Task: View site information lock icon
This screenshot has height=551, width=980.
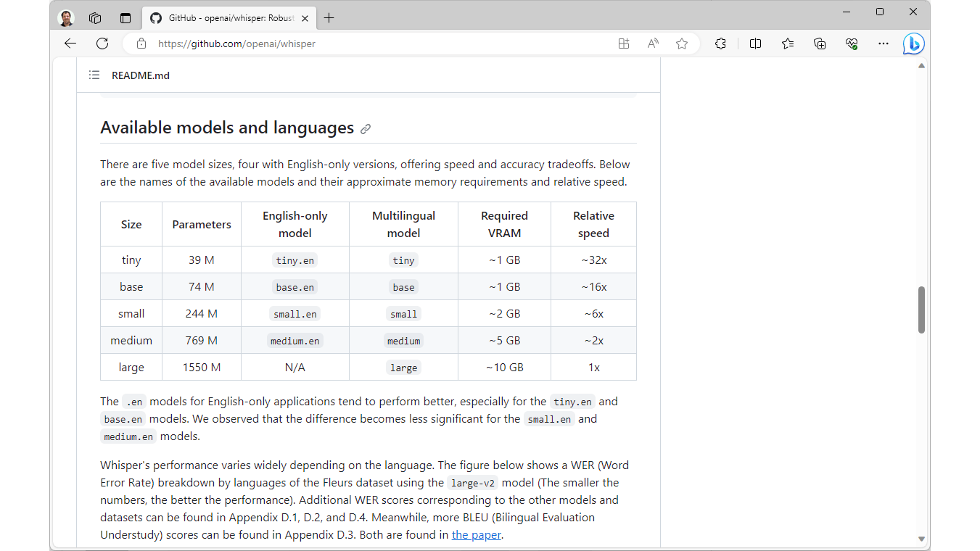Action: 141,43
